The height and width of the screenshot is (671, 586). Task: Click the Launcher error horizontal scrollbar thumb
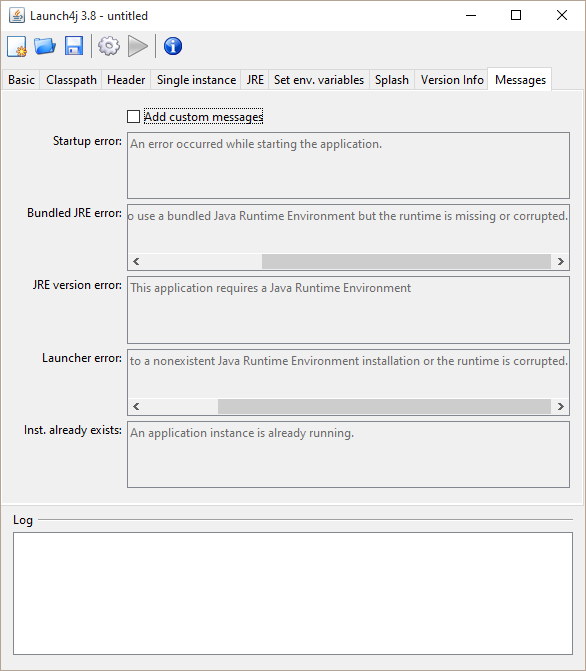[x=384, y=407]
